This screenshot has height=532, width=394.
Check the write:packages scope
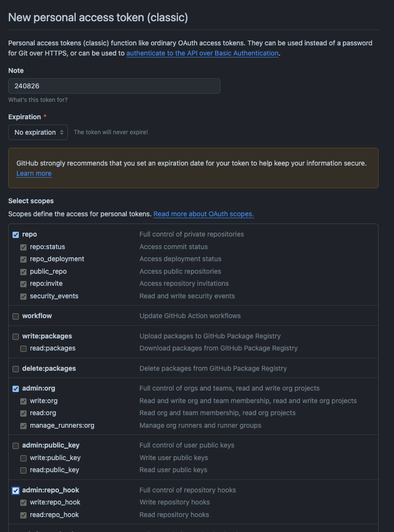point(15,336)
